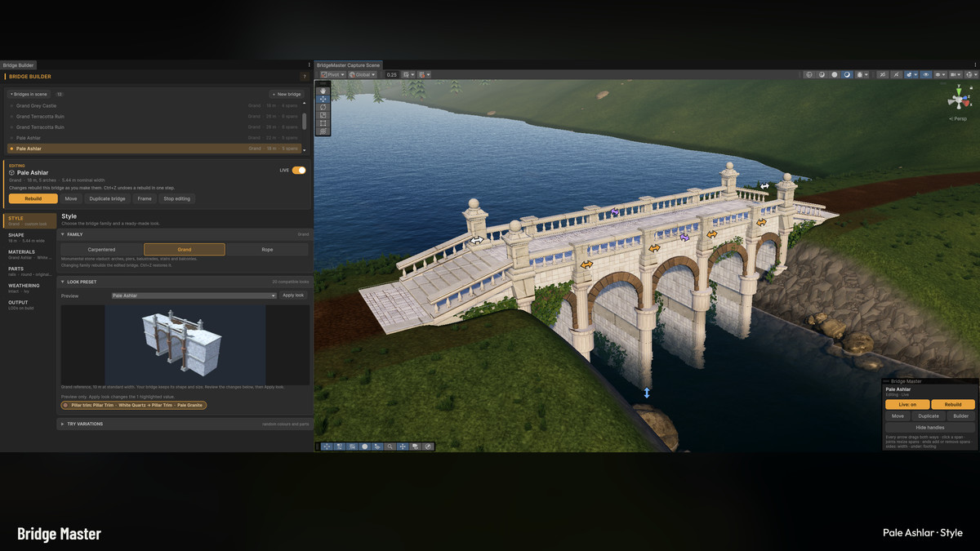980x551 pixels.
Task: Select the Grand Grey Castle bridge row
Action: click(155, 106)
